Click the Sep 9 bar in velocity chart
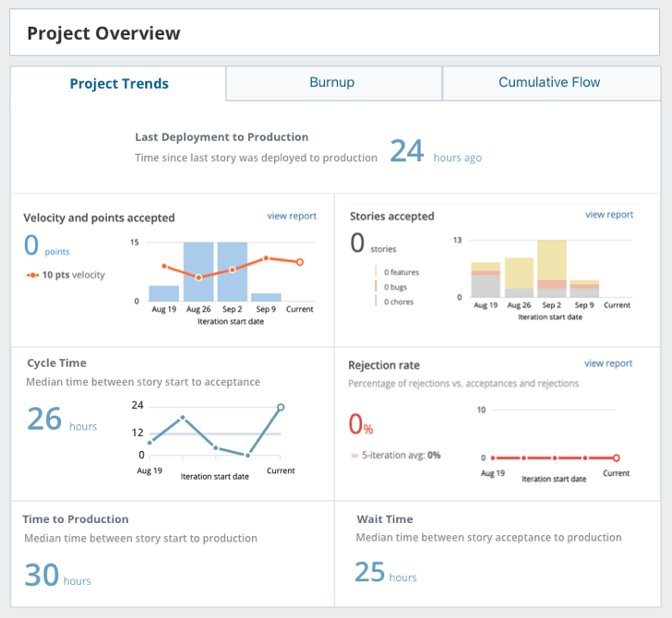The width and height of the screenshot is (672, 618). coord(266,297)
